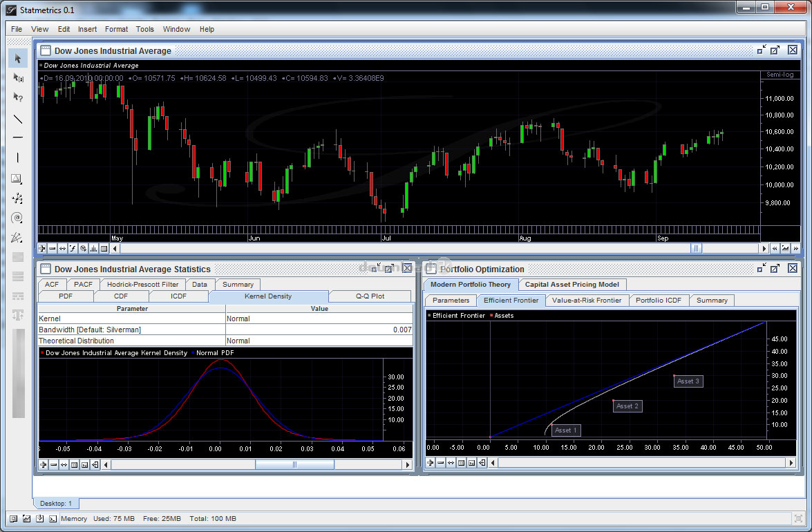Open the Tools menu
The image size is (812, 532).
point(145,29)
